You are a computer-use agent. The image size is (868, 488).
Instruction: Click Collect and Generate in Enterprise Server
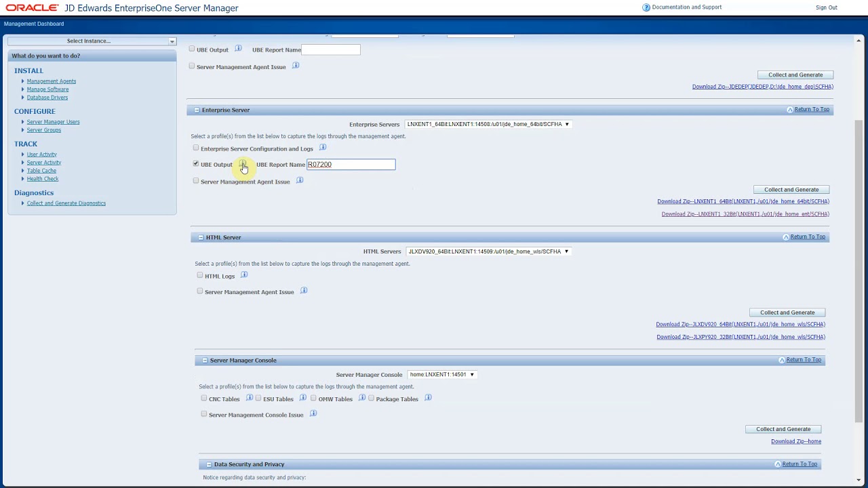(791, 190)
